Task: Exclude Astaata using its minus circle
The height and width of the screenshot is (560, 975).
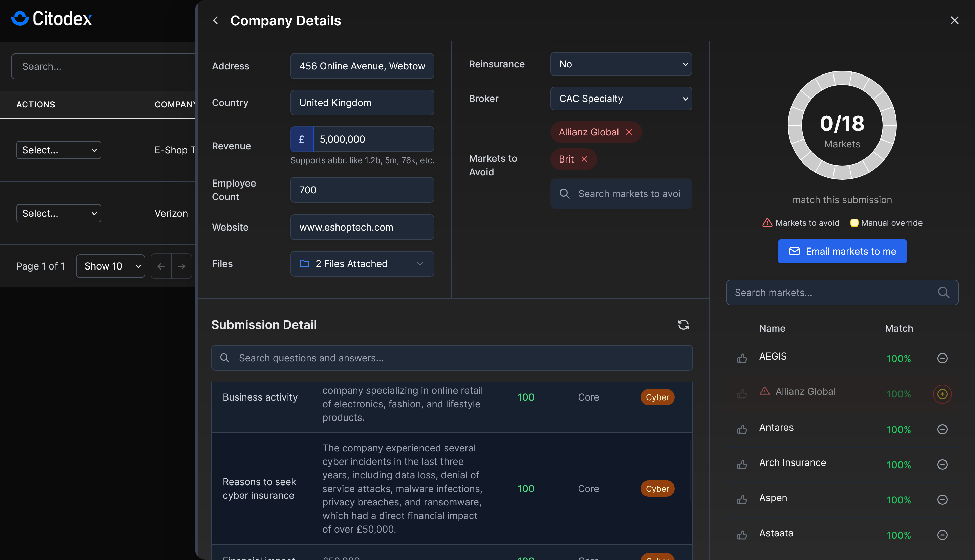Action: pos(942,535)
